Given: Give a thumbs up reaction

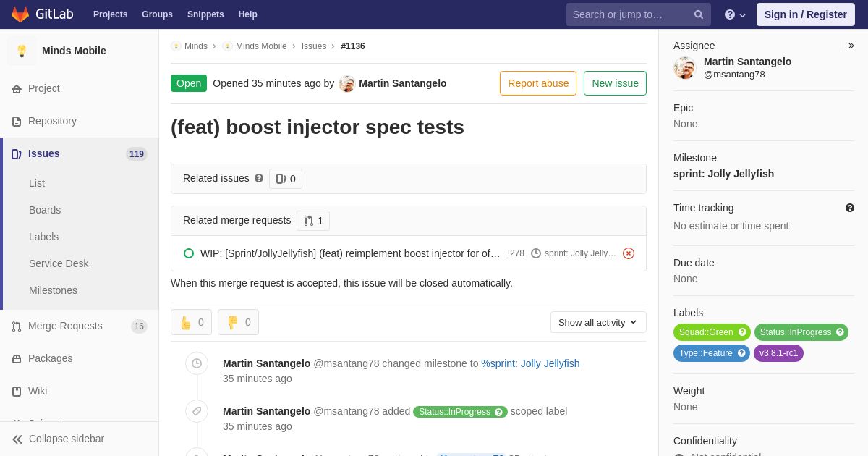Looking at the screenshot, I should point(191,322).
